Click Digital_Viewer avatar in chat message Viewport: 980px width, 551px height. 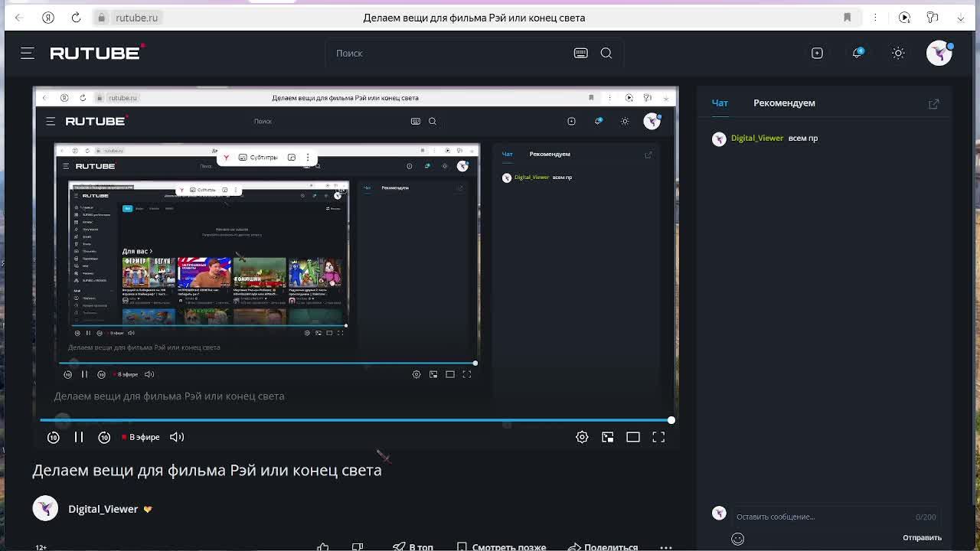pos(719,139)
